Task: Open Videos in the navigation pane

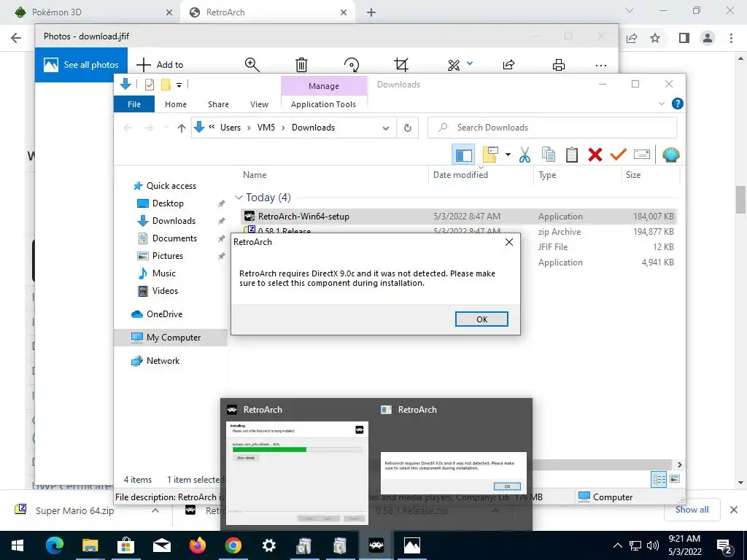Action: pyautogui.click(x=165, y=291)
